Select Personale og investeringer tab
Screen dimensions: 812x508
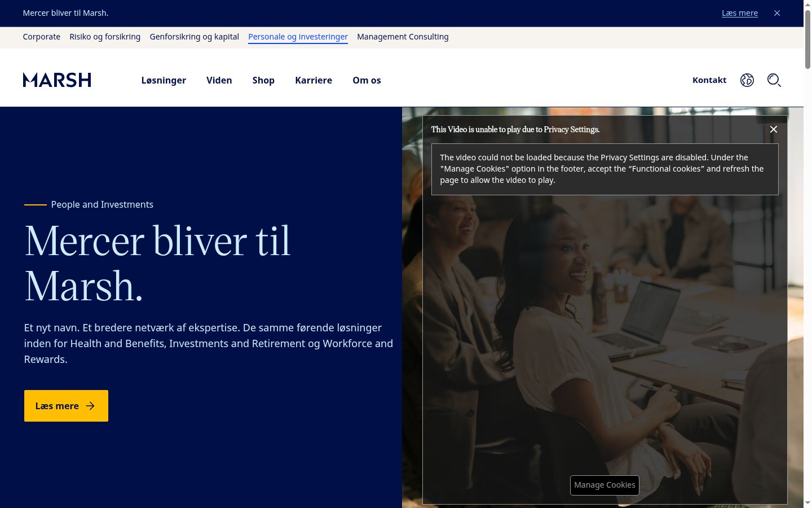click(298, 37)
